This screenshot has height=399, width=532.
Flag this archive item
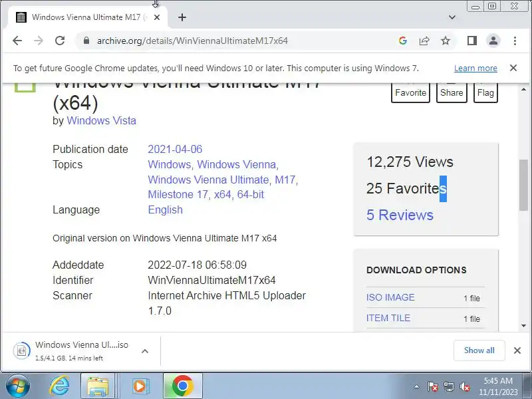pos(485,92)
